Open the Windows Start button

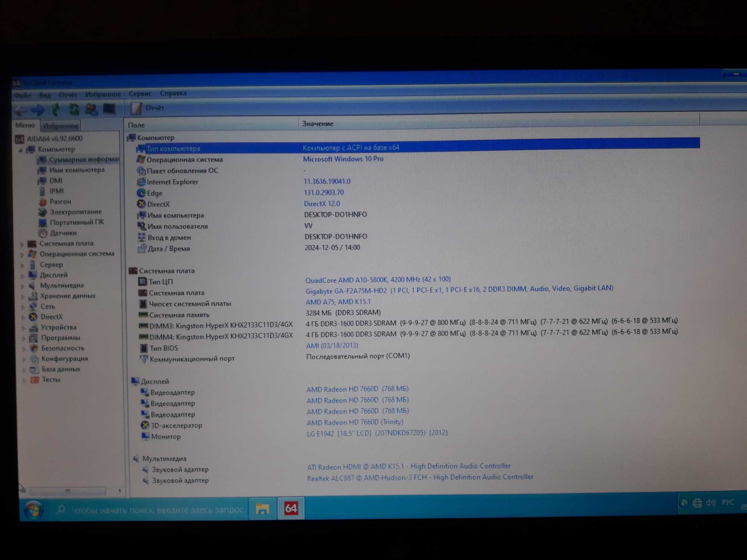34,510
